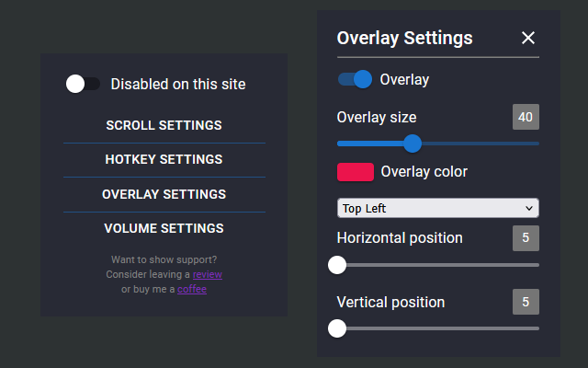Click the Horizontal position slider handle
The image size is (588, 368).
pos(337,265)
